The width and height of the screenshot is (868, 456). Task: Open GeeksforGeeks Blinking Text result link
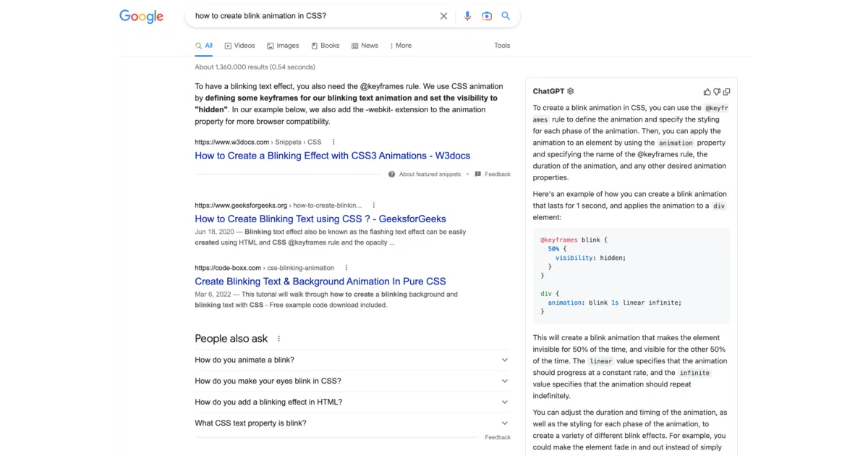click(320, 219)
